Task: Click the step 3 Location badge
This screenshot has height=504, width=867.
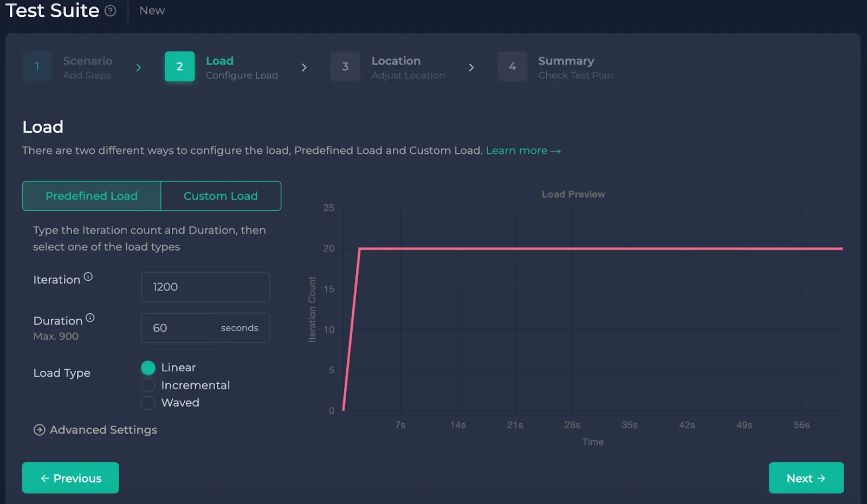Action: pos(345,66)
